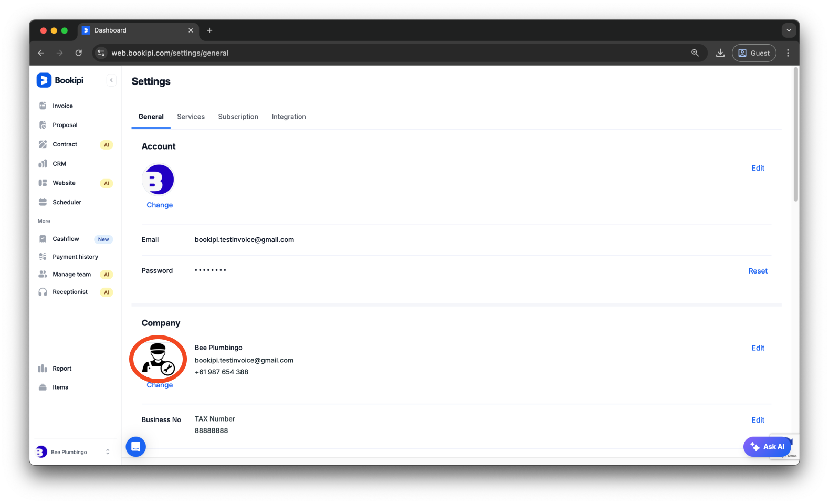Viewport: 829px width, 504px height.
Task: Click the phone number +61 987 654 388
Action: (222, 372)
